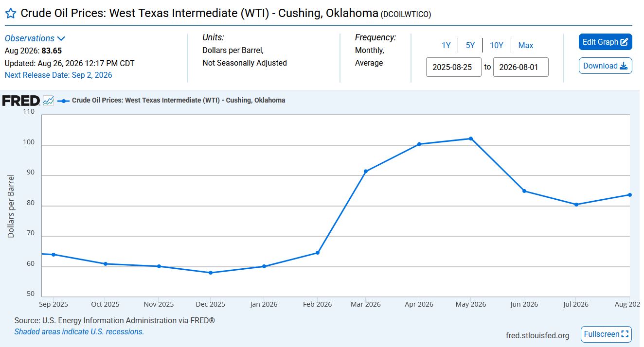
Task: Click the Download button
Action: click(605, 66)
